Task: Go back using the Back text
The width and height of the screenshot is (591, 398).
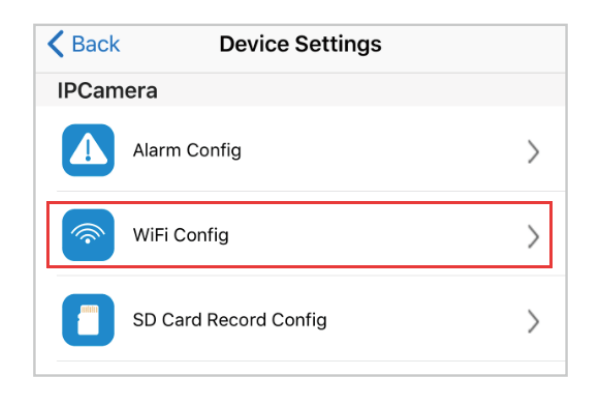Action: point(96,44)
